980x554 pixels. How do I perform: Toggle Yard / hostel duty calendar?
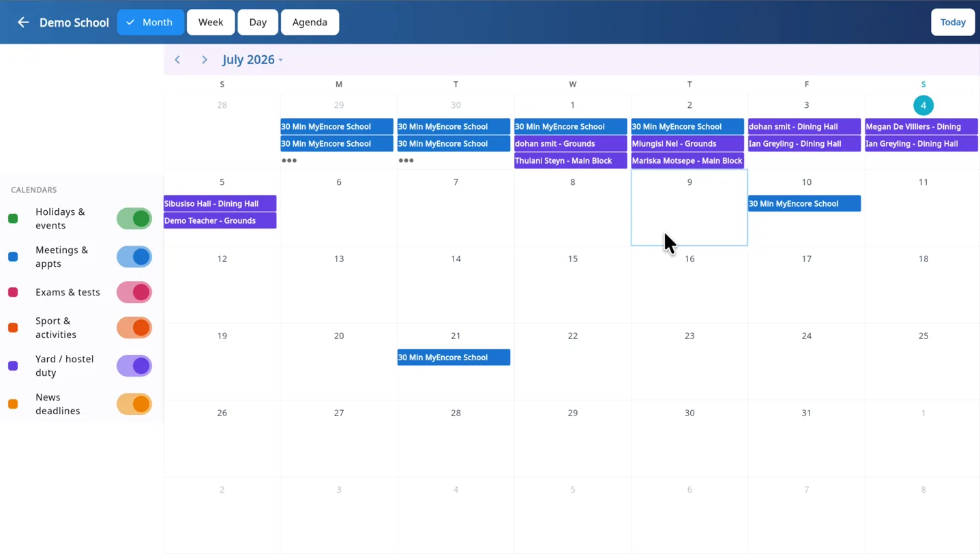(134, 366)
